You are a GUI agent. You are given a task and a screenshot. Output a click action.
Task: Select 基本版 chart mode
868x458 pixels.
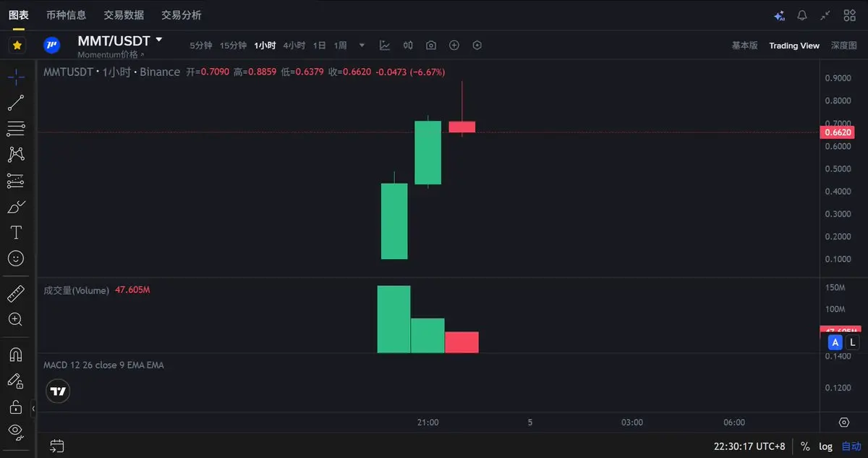coord(744,46)
